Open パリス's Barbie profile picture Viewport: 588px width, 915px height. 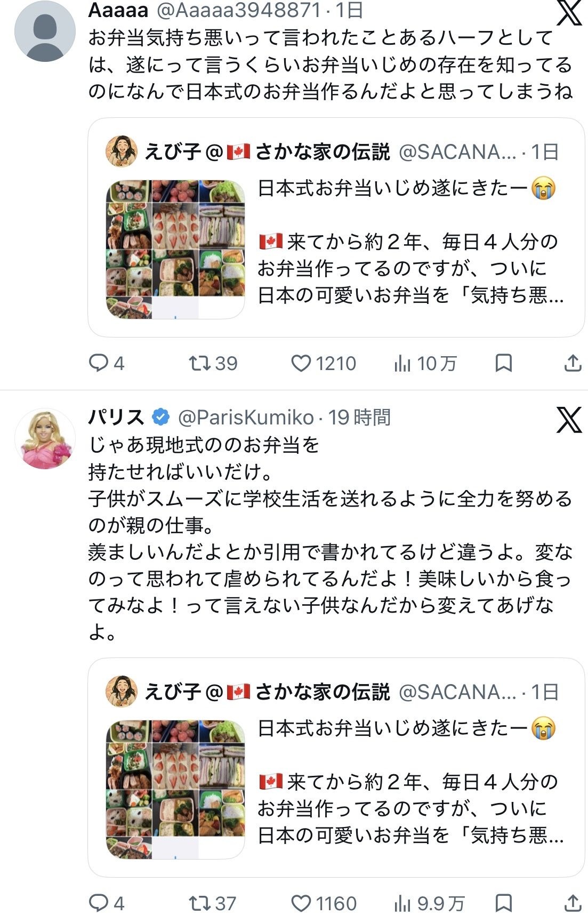point(45,439)
